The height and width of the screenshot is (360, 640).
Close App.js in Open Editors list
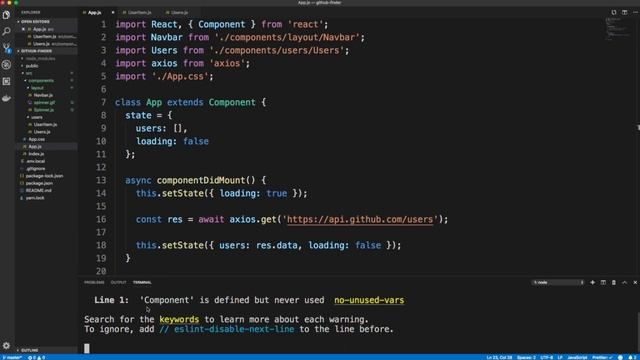coord(23,29)
